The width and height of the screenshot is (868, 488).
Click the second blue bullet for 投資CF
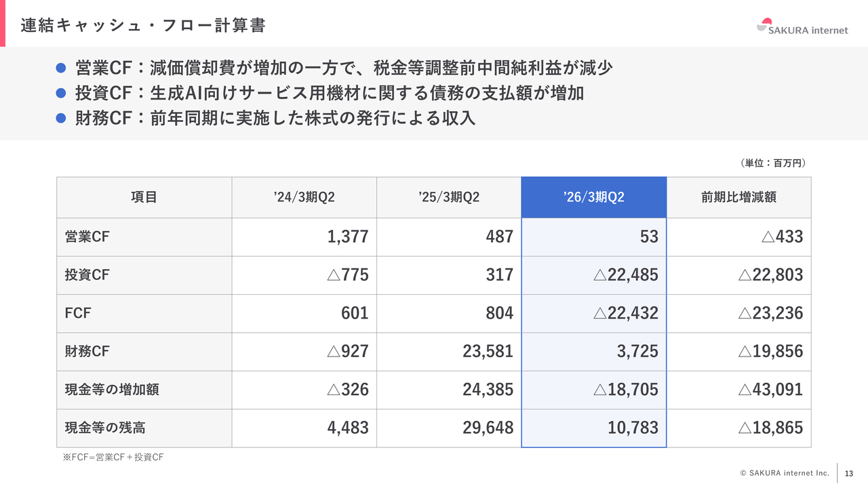(60, 94)
